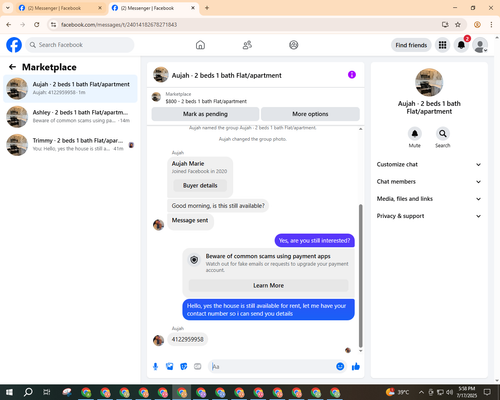Image resolution: width=500 pixels, height=400 pixels.
Task: Click the scam warning shield icon
Action: click(x=194, y=260)
